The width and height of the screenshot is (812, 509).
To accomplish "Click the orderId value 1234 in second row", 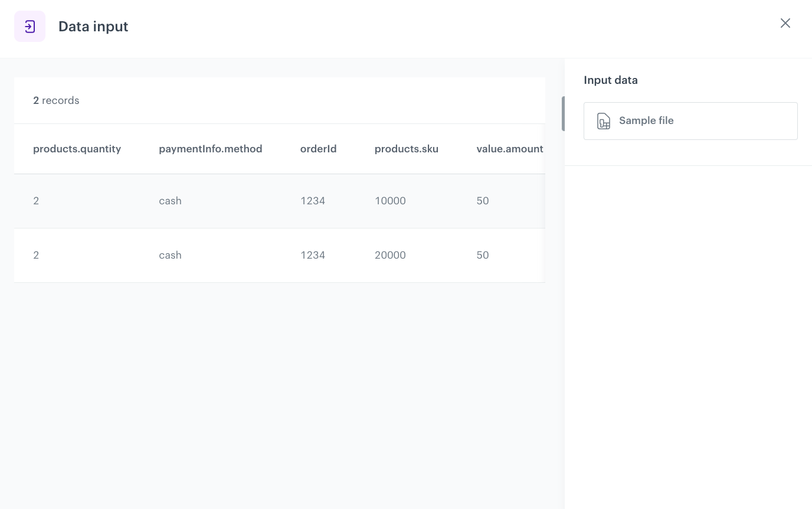I will tap(313, 255).
